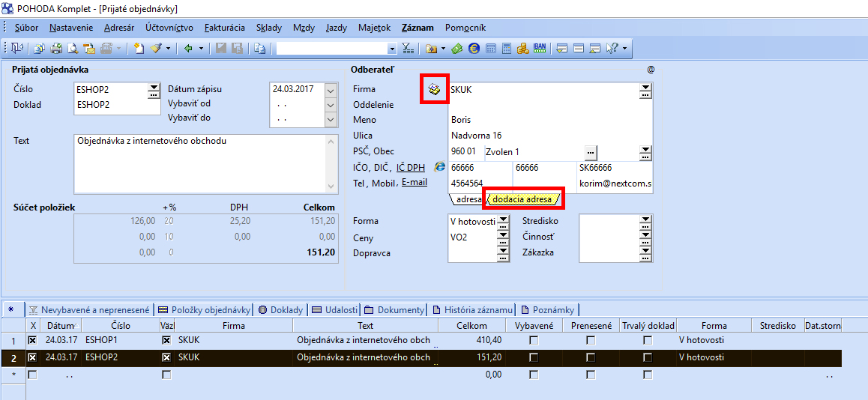Click the IBAN icon in toolbar

[540, 48]
